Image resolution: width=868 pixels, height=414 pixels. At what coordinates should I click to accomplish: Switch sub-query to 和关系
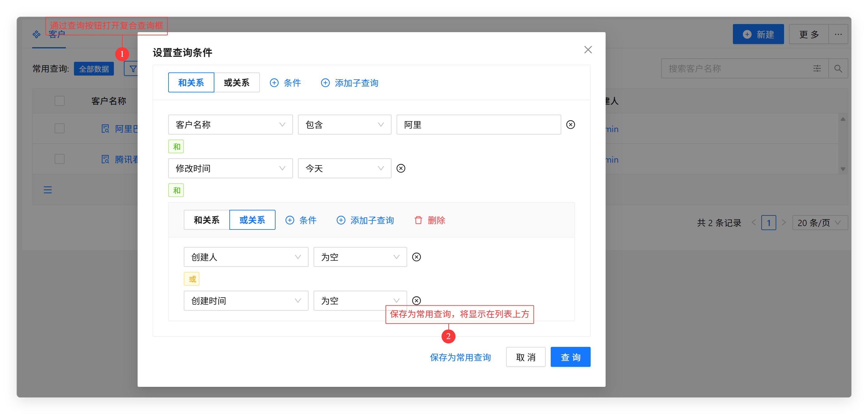[207, 220]
